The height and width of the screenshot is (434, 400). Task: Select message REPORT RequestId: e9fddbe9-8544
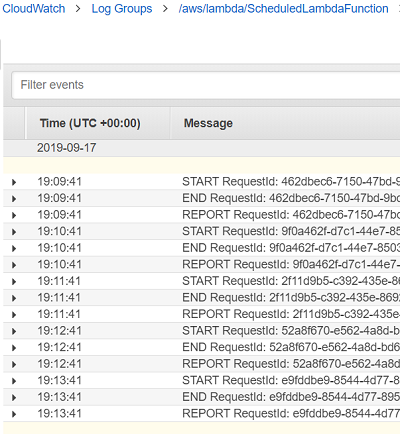(291, 414)
